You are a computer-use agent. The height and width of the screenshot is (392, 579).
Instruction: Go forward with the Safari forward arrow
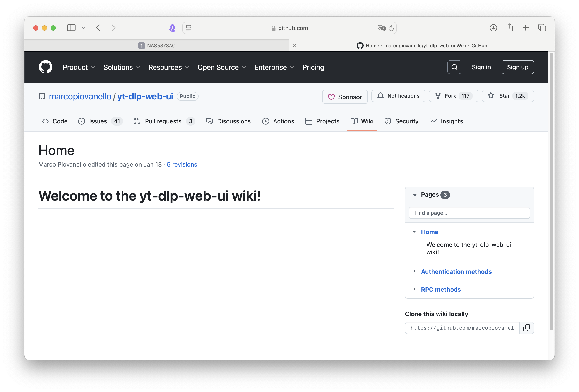(114, 28)
